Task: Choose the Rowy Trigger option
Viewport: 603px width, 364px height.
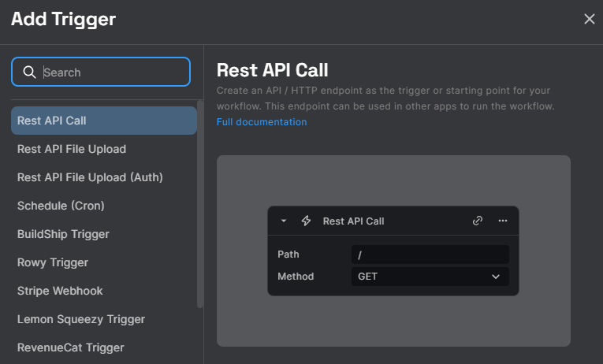Action: pyautogui.click(x=104, y=262)
